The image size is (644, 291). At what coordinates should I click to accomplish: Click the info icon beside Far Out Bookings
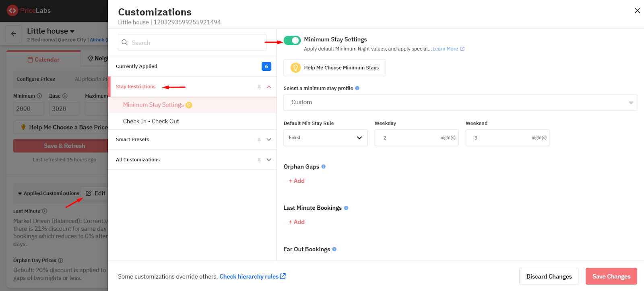(334, 249)
